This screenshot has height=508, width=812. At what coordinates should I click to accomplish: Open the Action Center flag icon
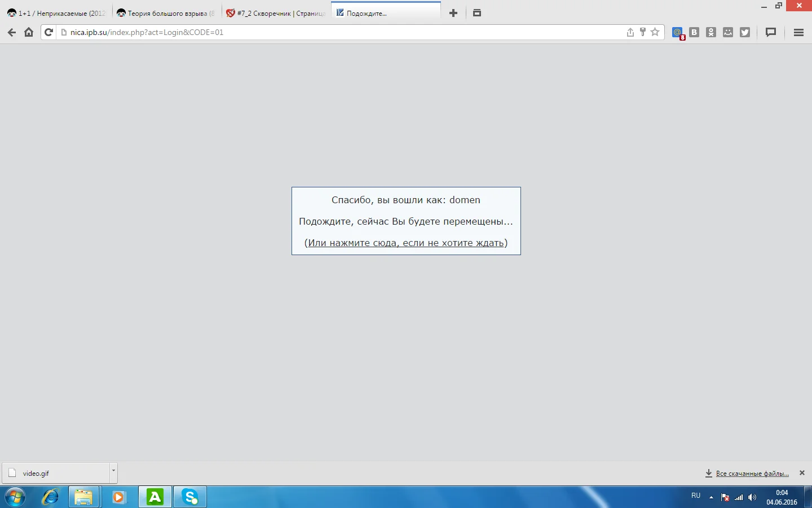725,497
